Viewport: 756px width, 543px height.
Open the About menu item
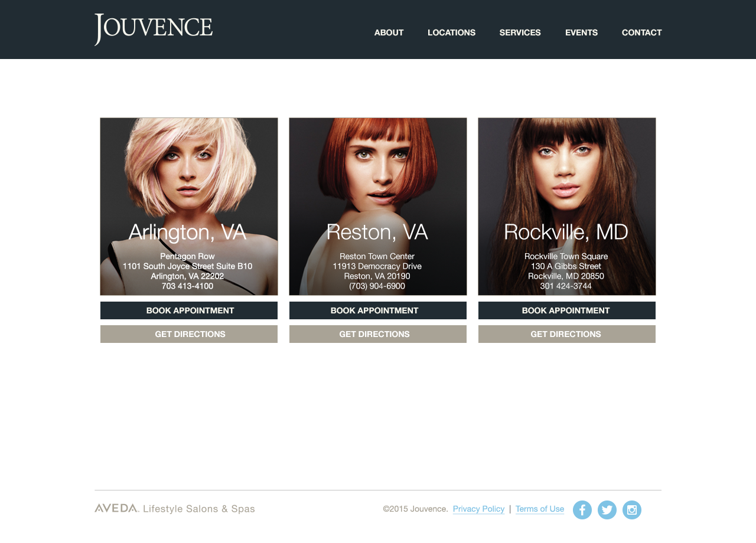389,32
